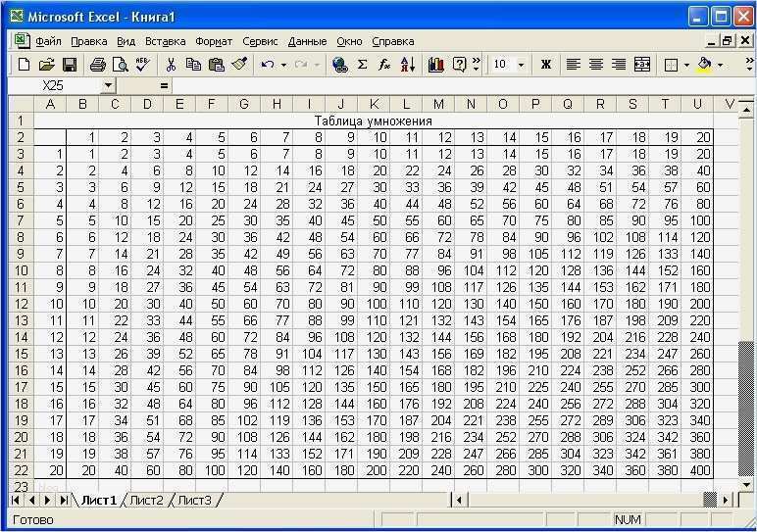Select column header M

tap(438, 104)
